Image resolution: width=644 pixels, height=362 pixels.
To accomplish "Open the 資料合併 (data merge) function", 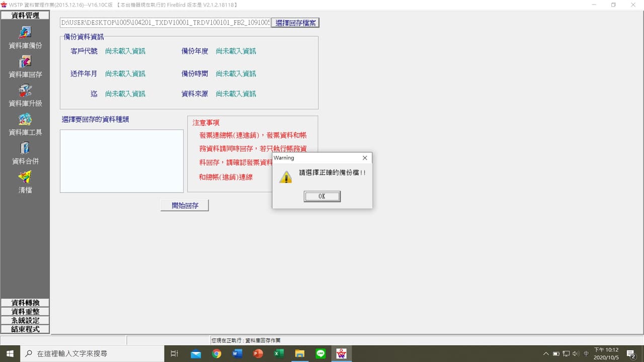I will pyautogui.click(x=25, y=150).
